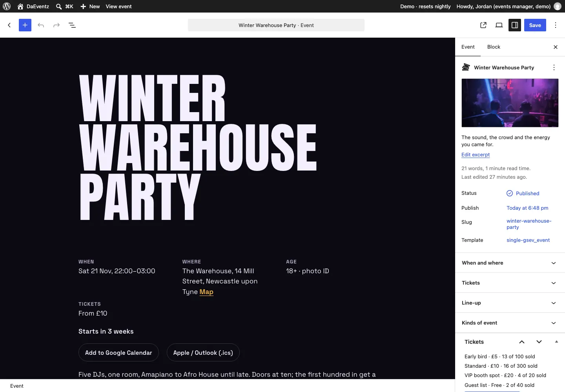Move the Tickets meta box down
The width and height of the screenshot is (565, 392).
pos(539,342)
